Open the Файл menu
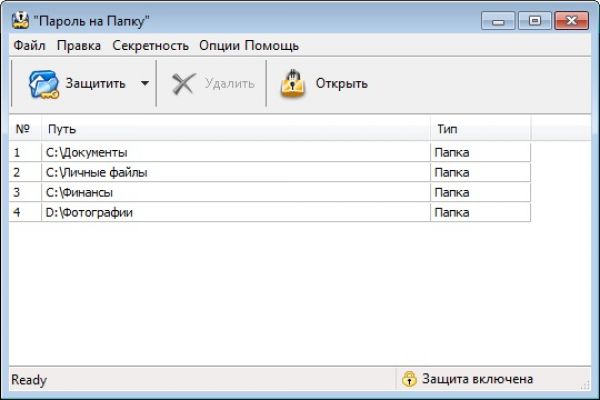The height and width of the screenshot is (400, 600). 29,46
